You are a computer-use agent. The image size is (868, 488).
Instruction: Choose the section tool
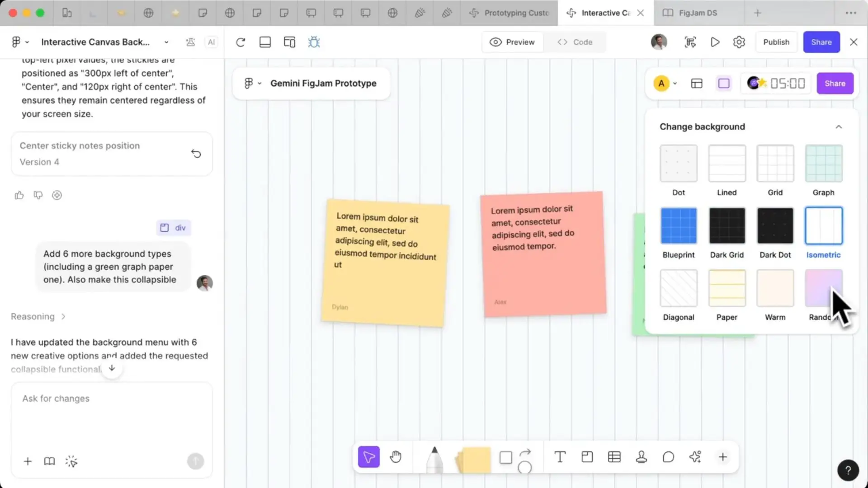point(587,457)
